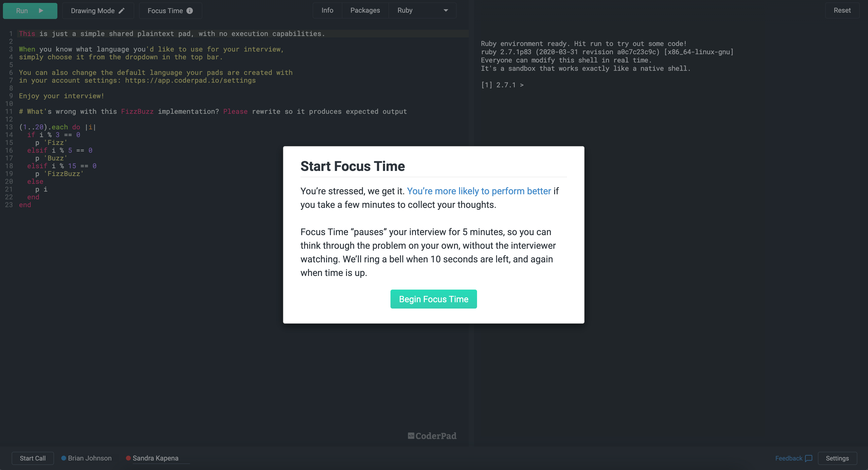Follow the 'more likely to perform better' link
The width and height of the screenshot is (868, 470).
(x=479, y=191)
